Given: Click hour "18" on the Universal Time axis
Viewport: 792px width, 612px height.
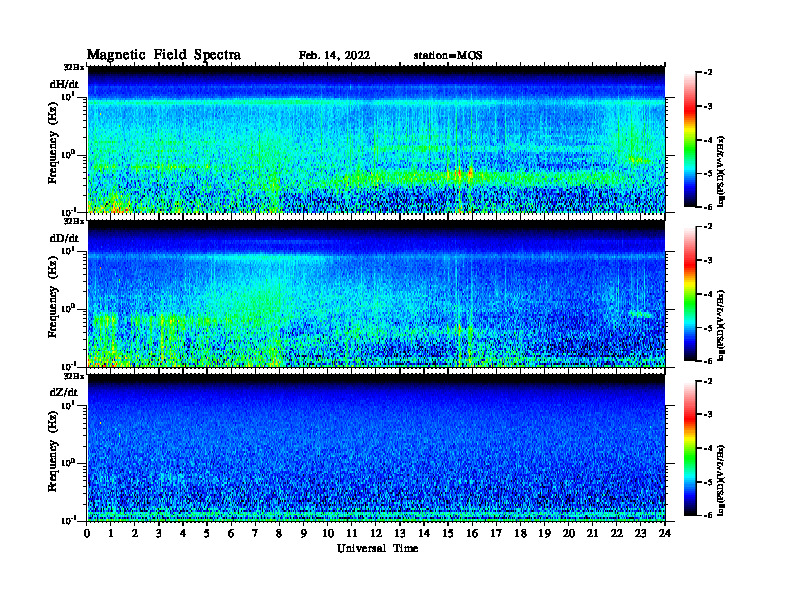Looking at the screenshot, I should click(520, 534).
